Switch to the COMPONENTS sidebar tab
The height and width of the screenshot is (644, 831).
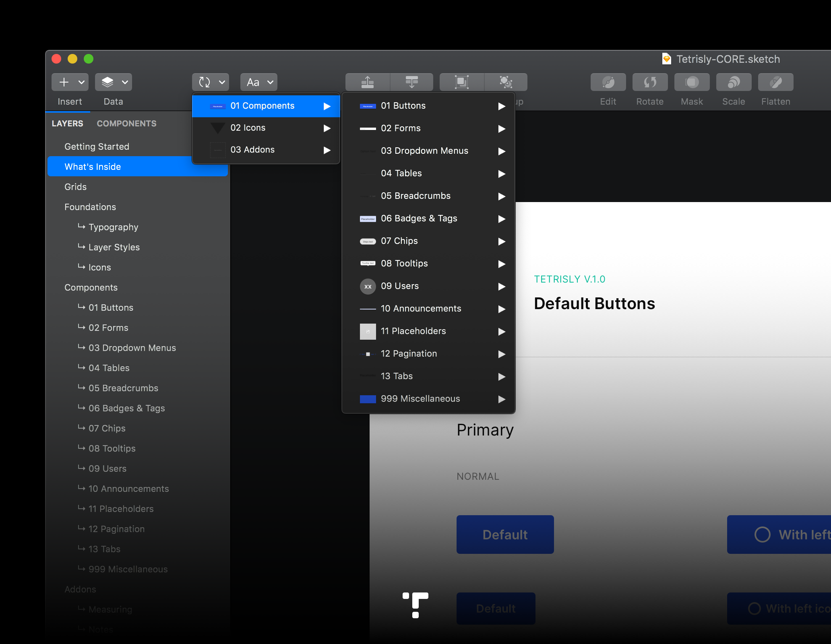tap(126, 124)
